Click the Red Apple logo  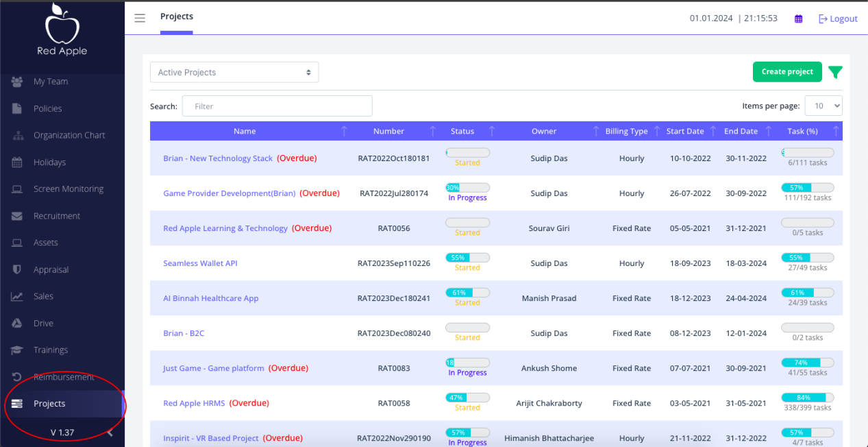coord(62,29)
